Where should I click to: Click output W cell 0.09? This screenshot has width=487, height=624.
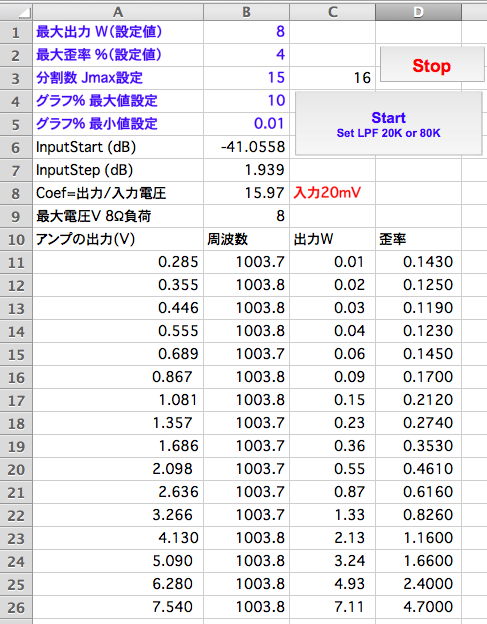coord(332,377)
